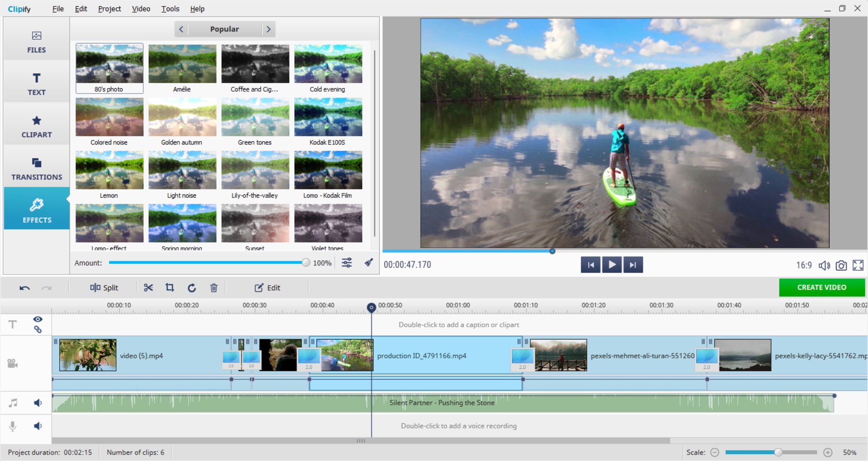
Task: Click the Split button
Action: tap(104, 287)
